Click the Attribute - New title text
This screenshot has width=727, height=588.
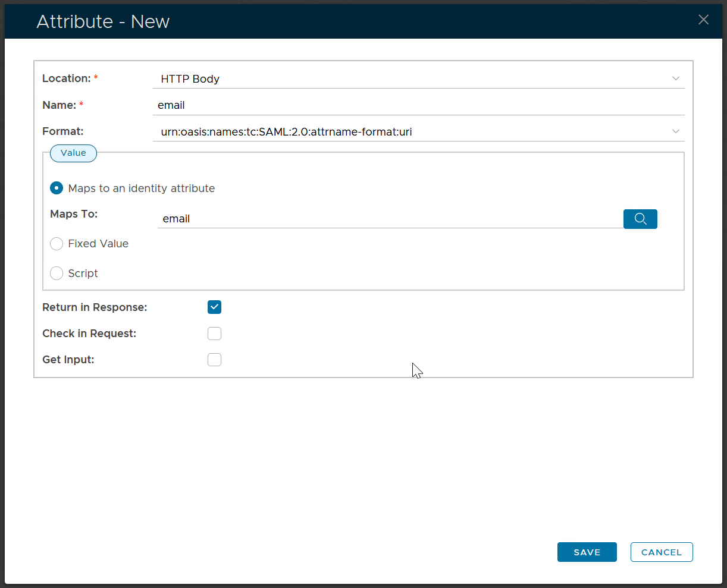[x=103, y=21]
